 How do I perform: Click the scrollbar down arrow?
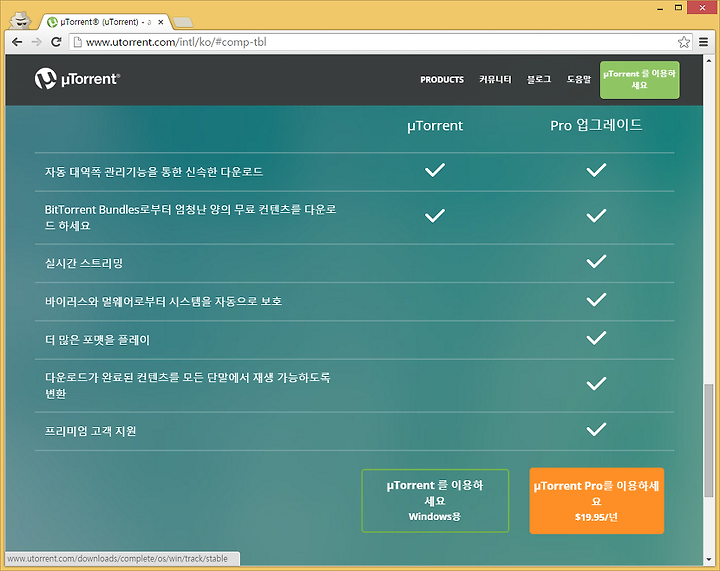(x=709, y=560)
